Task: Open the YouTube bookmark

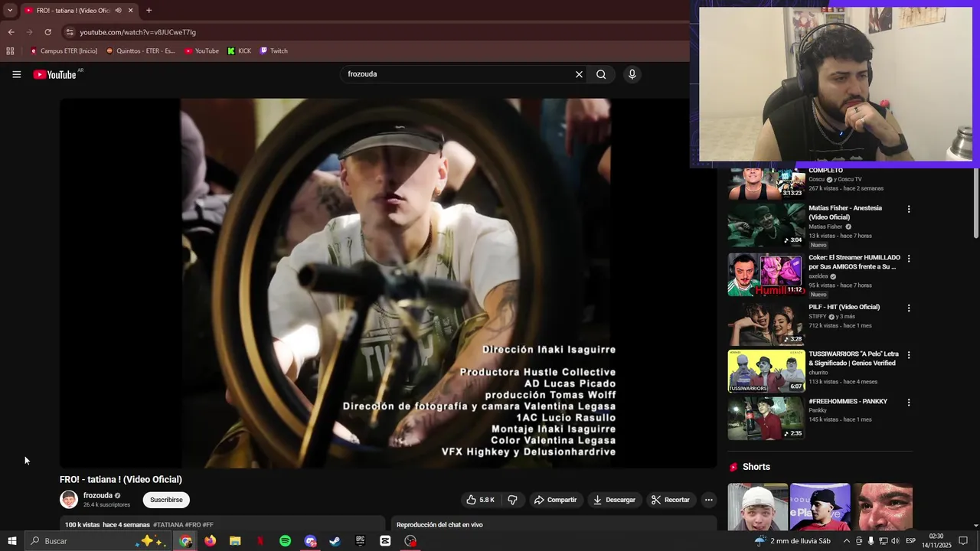Action: (x=202, y=51)
